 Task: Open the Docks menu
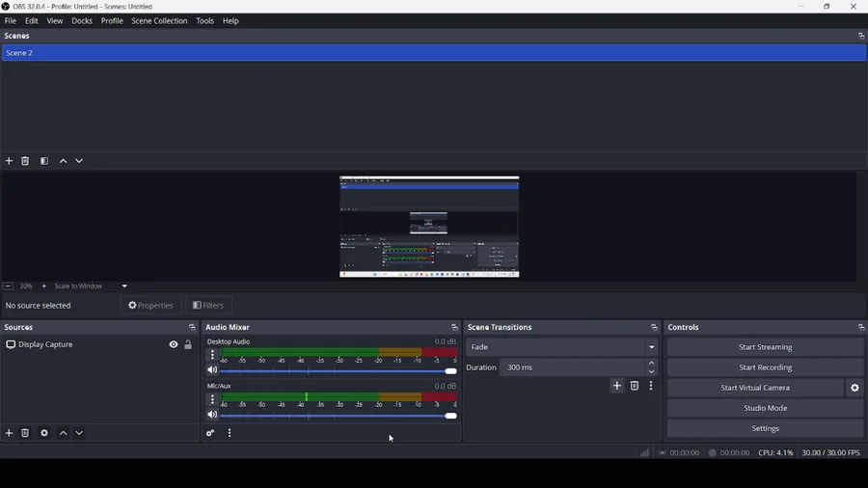click(x=82, y=21)
